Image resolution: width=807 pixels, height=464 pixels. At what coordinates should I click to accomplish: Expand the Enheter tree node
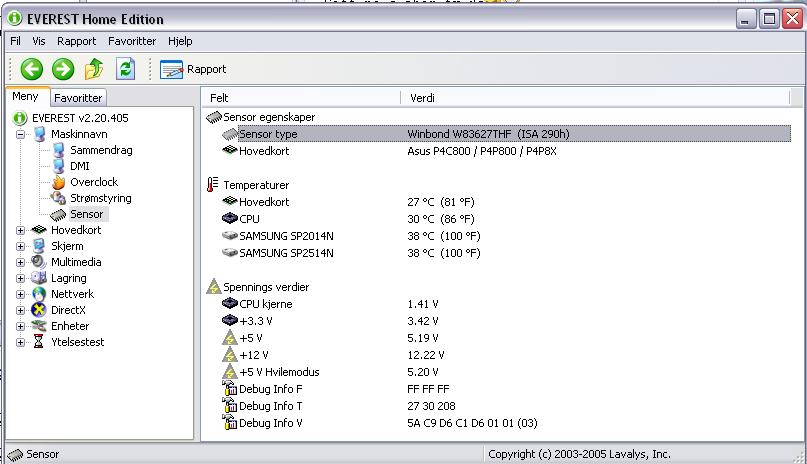(21, 326)
